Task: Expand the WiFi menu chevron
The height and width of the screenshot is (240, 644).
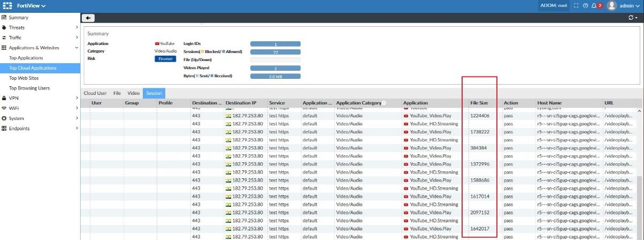Action: click(x=76, y=108)
